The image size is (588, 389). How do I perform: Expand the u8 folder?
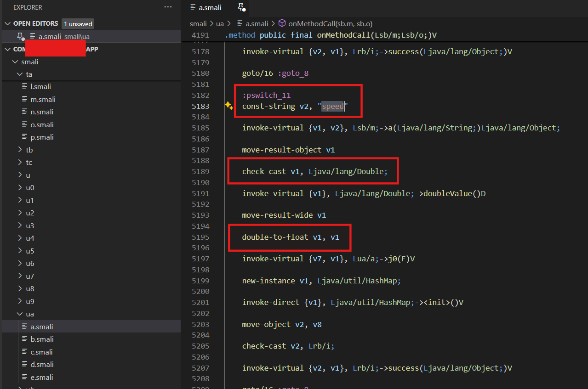(x=20, y=289)
